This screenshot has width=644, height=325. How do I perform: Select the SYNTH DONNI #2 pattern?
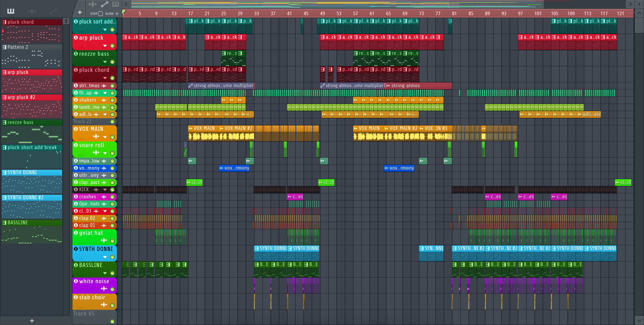click(x=25, y=197)
